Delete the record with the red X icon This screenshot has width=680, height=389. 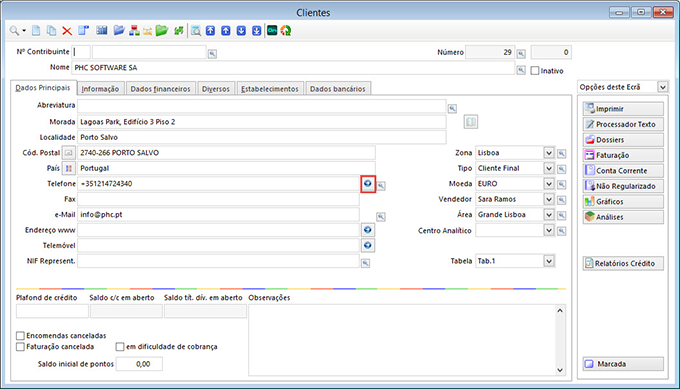click(67, 31)
